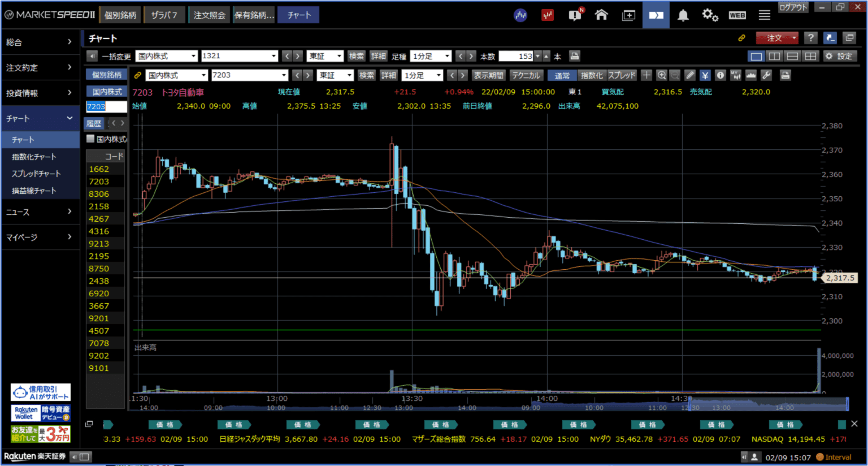Click the ログアウト button
This screenshot has width=868, height=466.
[793, 7]
